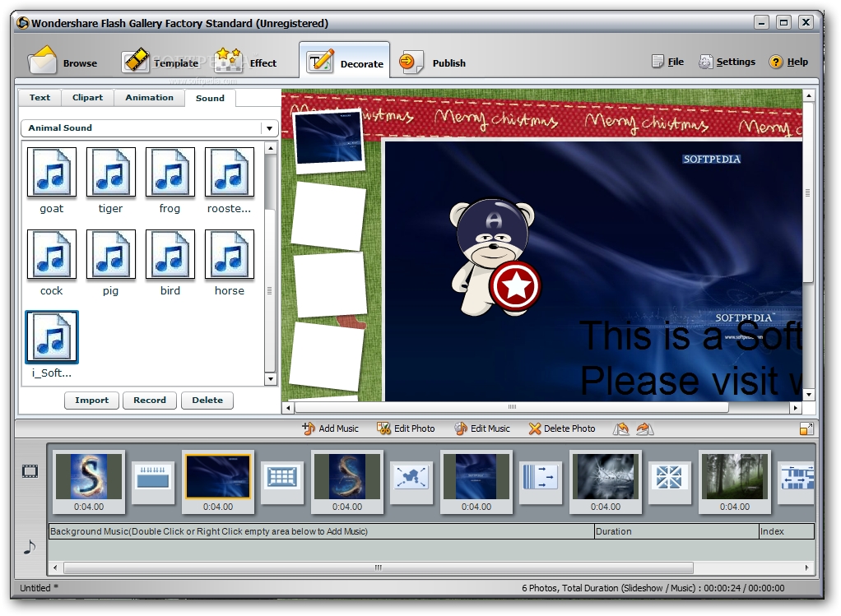Click the Delete sound button
Screen dimensions: 841x616
pyautogui.click(x=207, y=400)
